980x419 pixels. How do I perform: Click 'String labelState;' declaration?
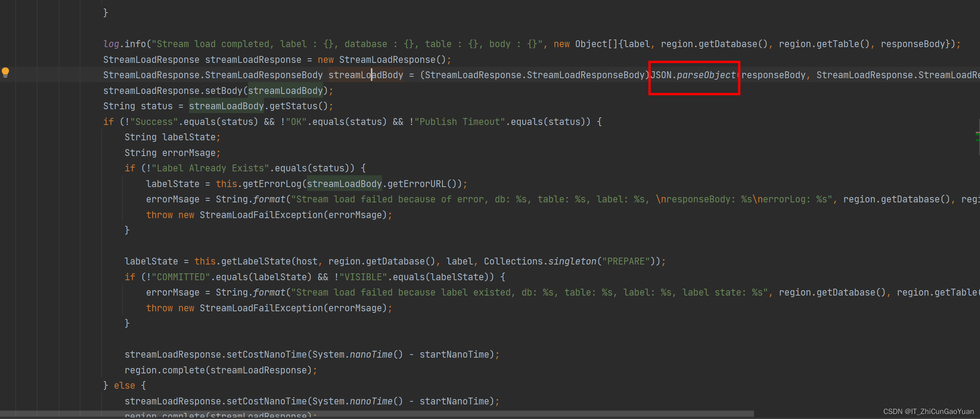coord(172,137)
